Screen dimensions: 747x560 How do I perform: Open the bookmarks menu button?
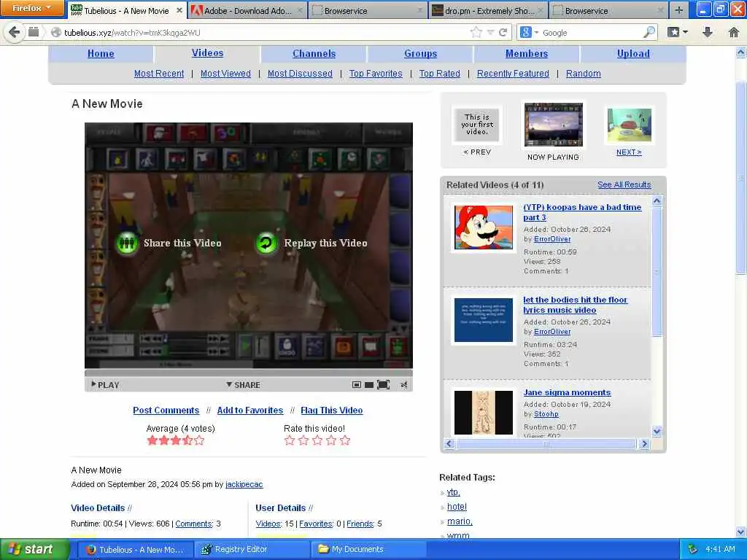(x=678, y=32)
